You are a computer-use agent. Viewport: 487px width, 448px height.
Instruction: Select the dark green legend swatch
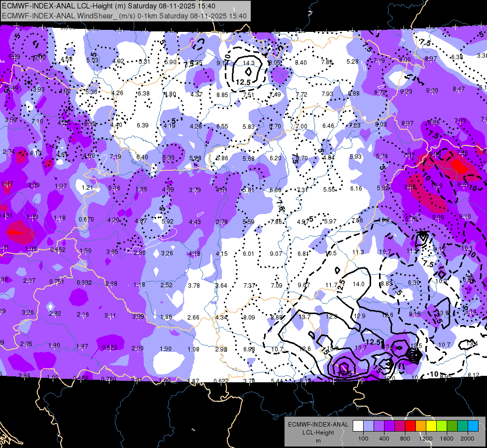[x=452, y=426]
